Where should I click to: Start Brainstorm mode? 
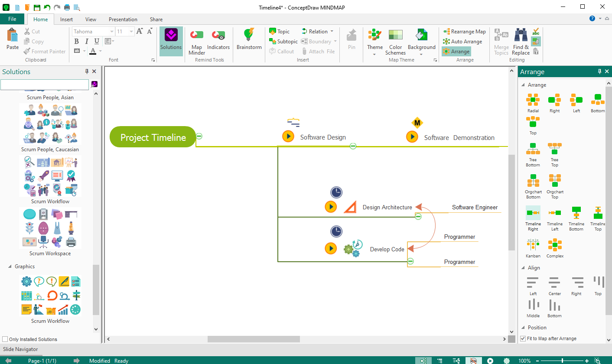point(249,39)
